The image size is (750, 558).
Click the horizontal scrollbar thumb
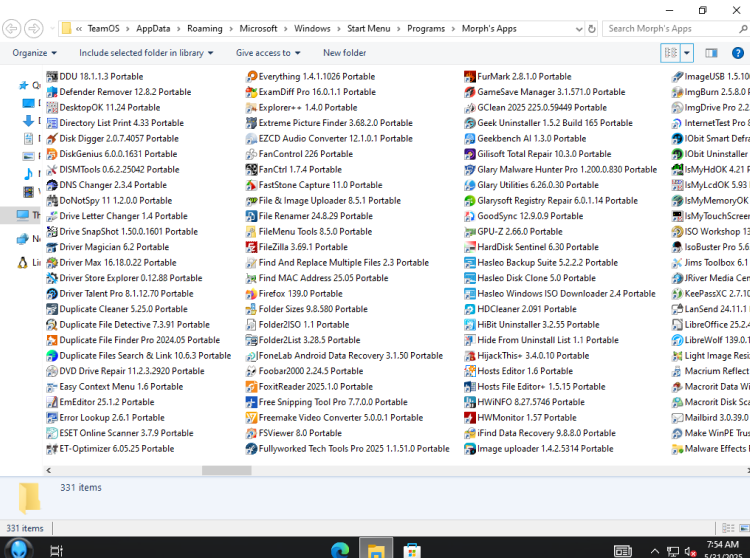click(226, 470)
